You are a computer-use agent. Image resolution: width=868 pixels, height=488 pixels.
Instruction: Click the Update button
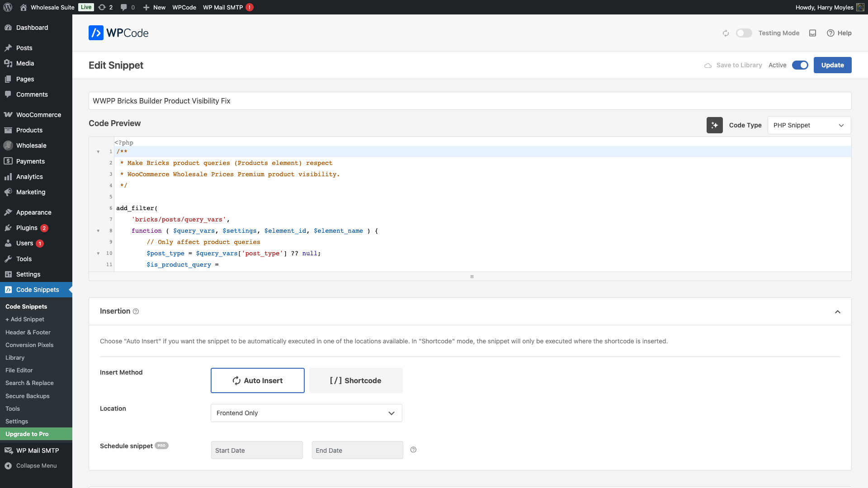click(x=832, y=65)
